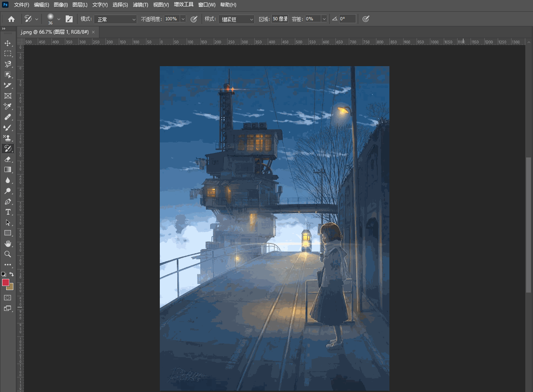The image size is (533, 392).
Task: Select the Rectangle shape tool
Action: point(8,233)
